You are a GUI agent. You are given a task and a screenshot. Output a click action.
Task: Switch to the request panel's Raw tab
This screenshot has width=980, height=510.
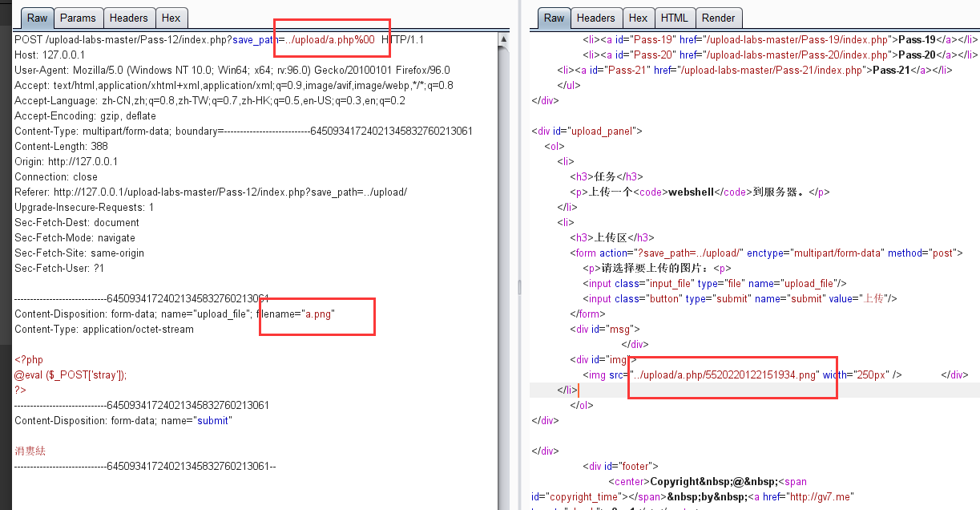37,18
